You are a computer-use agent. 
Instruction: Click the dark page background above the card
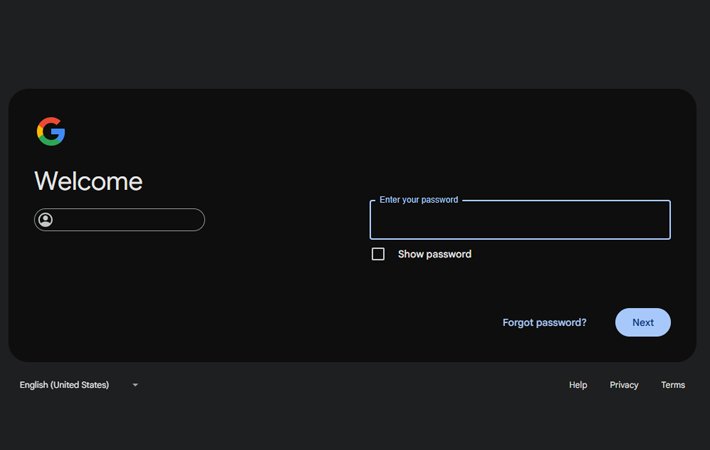point(355,45)
